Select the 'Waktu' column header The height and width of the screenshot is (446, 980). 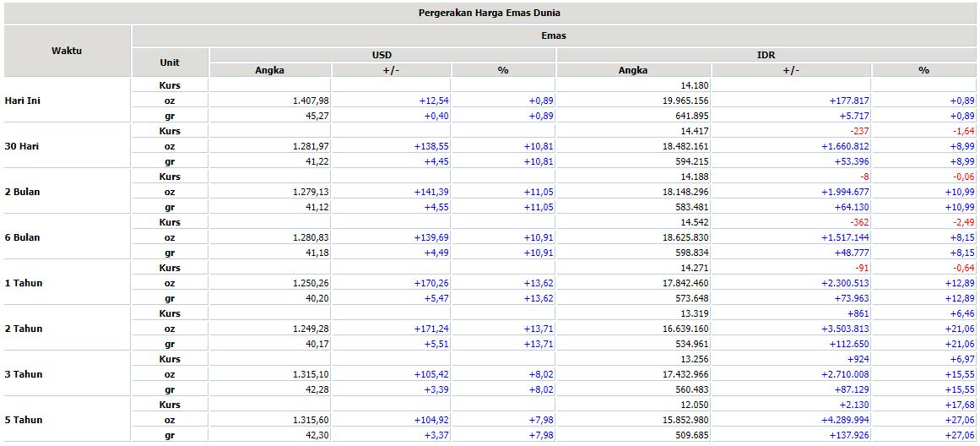point(67,51)
